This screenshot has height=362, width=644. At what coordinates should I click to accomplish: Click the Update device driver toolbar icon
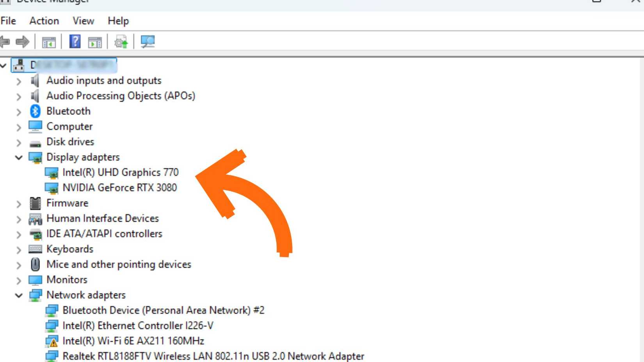(121, 42)
